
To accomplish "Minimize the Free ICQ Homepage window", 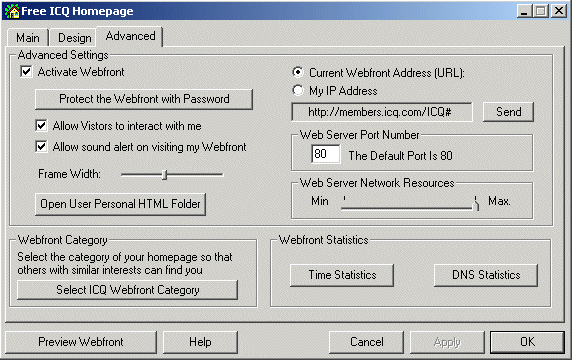I will [524, 11].
